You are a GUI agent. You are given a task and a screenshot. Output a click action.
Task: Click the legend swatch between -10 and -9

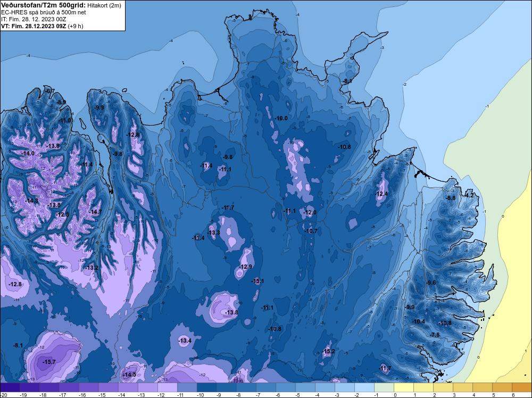tap(206, 387)
